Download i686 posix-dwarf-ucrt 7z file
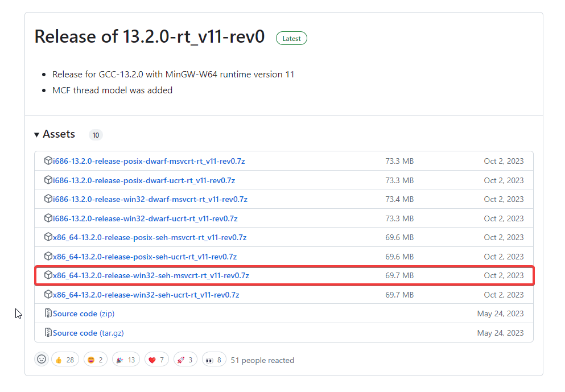This screenshot has width=565, height=392. (x=144, y=180)
